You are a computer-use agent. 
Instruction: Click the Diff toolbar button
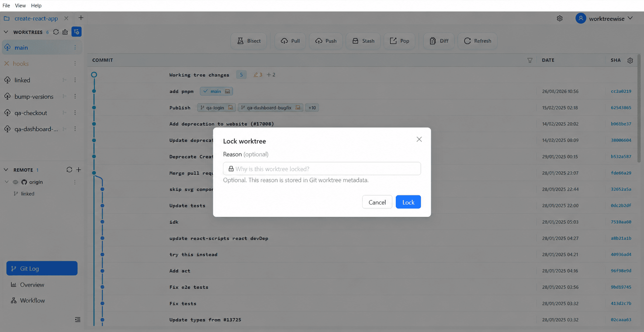pos(439,41)
